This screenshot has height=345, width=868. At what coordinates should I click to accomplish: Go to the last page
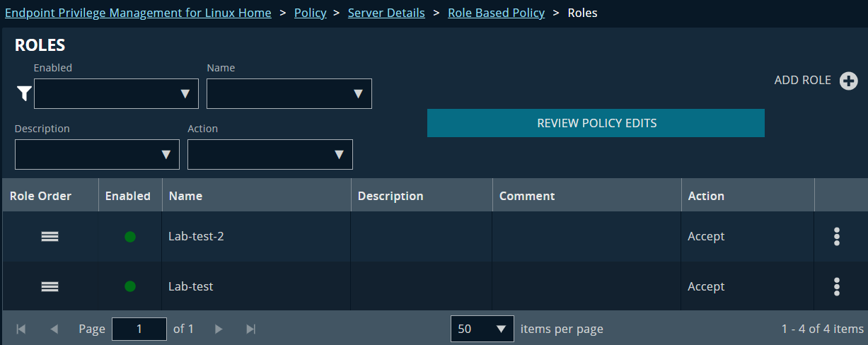coord(250,329)
